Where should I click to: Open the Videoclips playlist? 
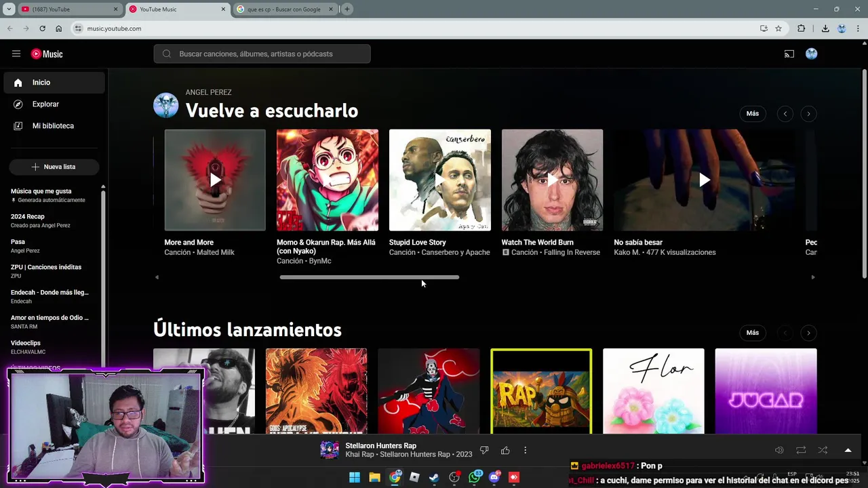click(x=51, y=347)
